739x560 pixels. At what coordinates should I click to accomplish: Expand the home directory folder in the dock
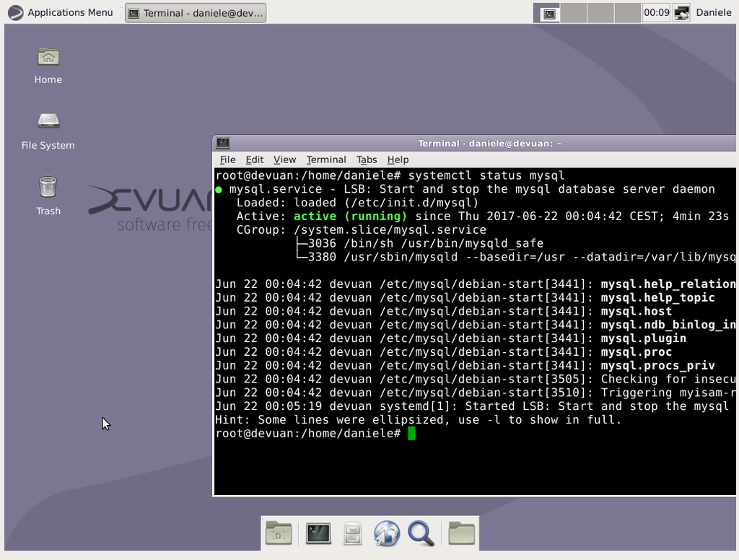point(462,534)
